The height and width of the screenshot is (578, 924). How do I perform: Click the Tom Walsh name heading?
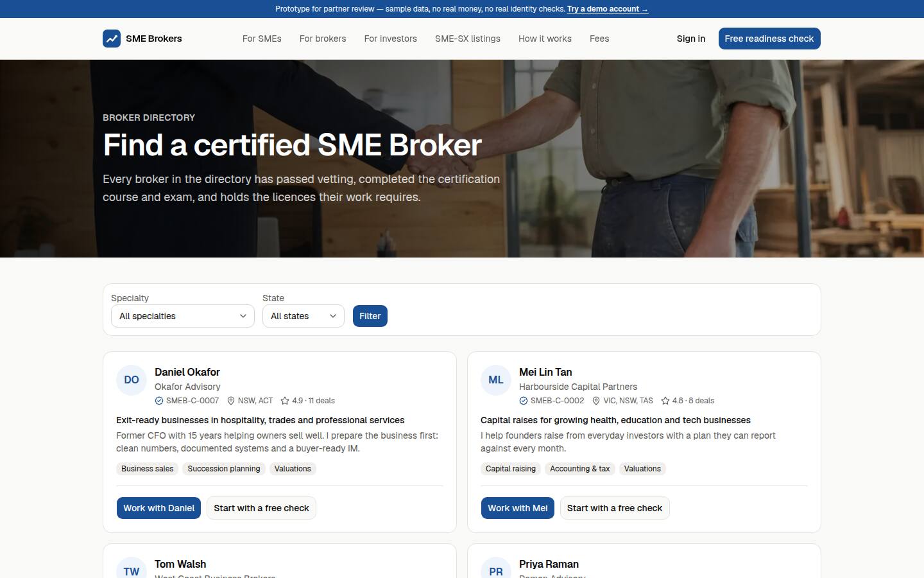180,564
